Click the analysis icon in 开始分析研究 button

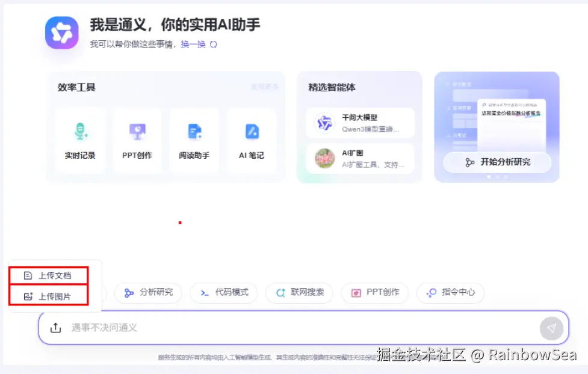(x=469, y=162)
